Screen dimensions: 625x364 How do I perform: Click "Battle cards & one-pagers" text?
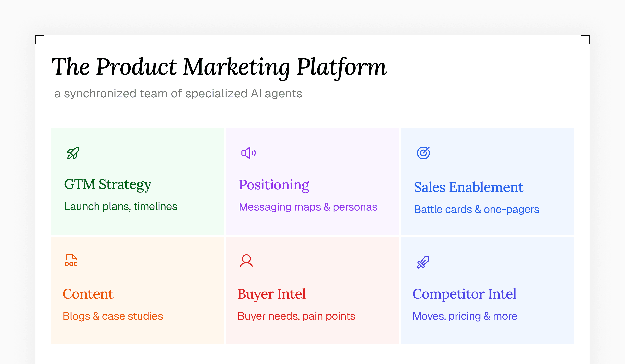pos(476,210)
